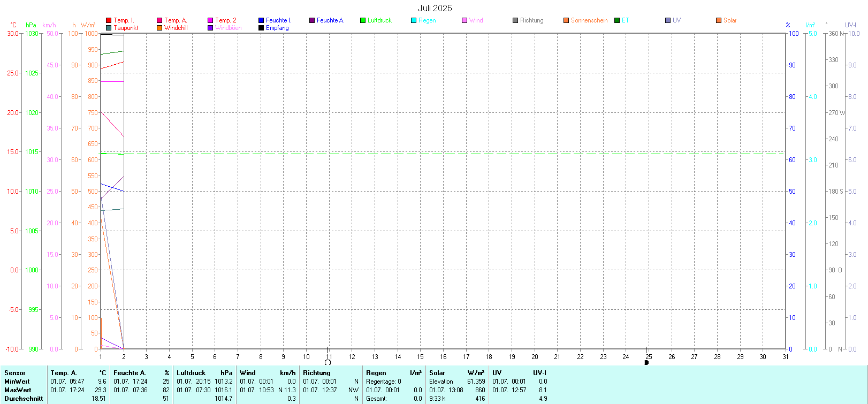The height and width of the screenshot is (404, 868).
Task: Click the Luftdruck column header in the table
Action: (191, 373)
